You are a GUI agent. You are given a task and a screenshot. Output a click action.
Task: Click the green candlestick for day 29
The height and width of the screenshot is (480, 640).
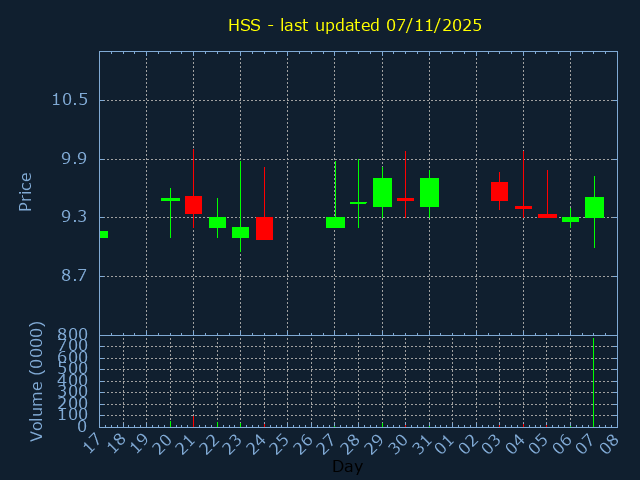pos(382,192)
